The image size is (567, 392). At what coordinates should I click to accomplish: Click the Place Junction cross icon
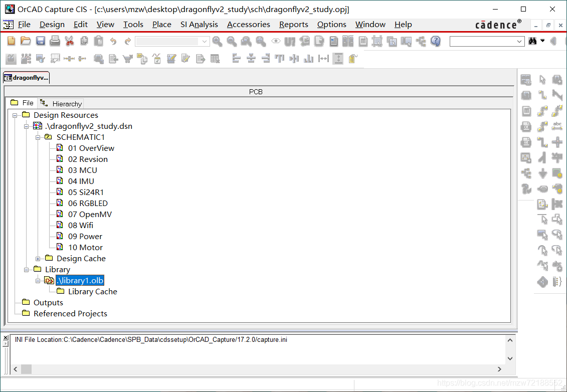(557, 142)
